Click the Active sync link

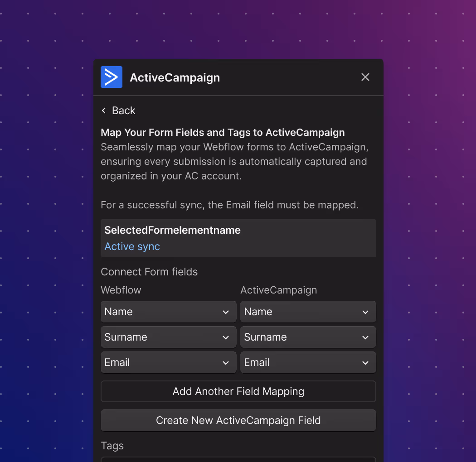[132, 246]
